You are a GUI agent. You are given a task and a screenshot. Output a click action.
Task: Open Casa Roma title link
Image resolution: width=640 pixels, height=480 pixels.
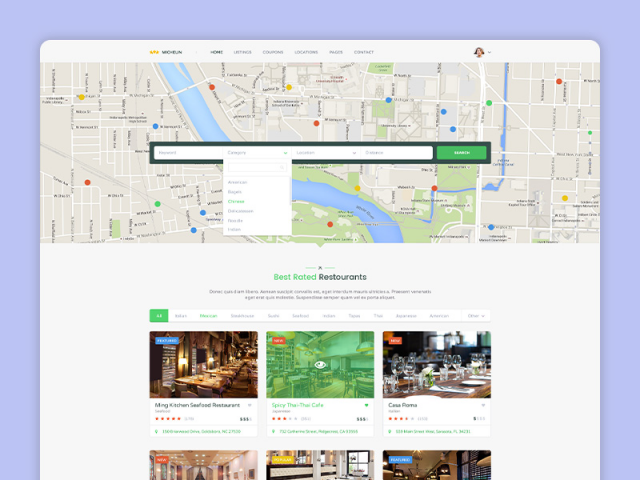pos(402,405)
